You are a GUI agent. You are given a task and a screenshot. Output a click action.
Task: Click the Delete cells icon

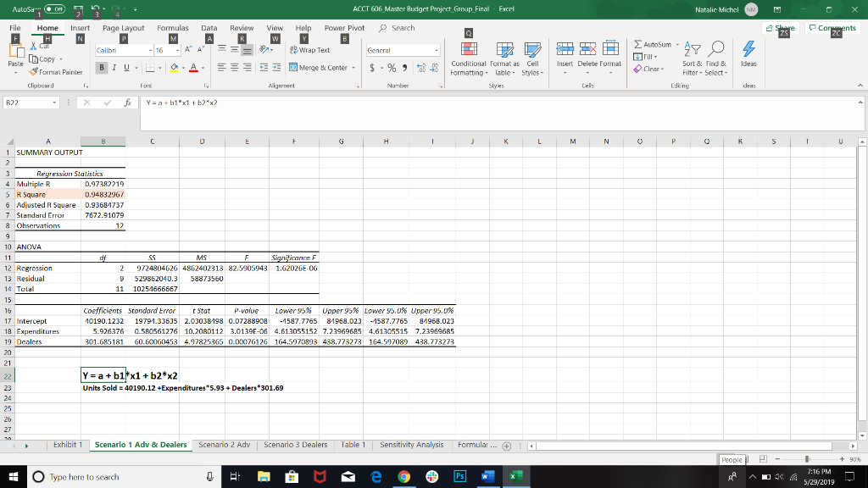point(587,48)
